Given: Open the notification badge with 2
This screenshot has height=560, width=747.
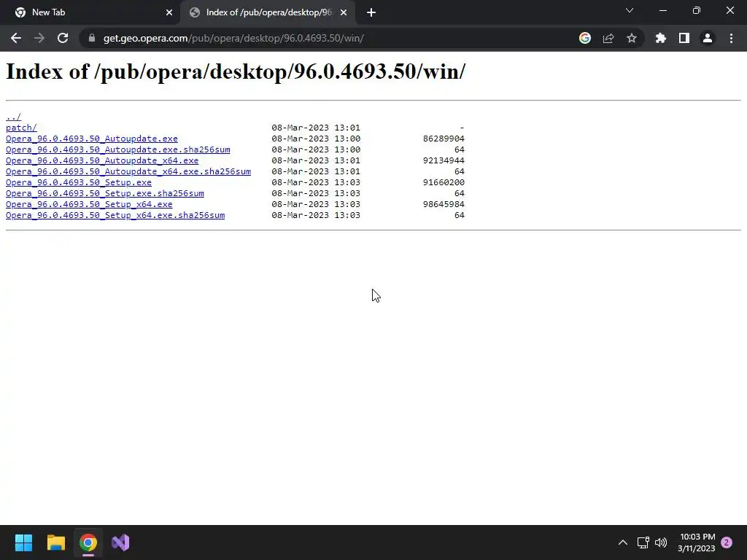Looking at the screenshot, I should (x=727, y=542).
